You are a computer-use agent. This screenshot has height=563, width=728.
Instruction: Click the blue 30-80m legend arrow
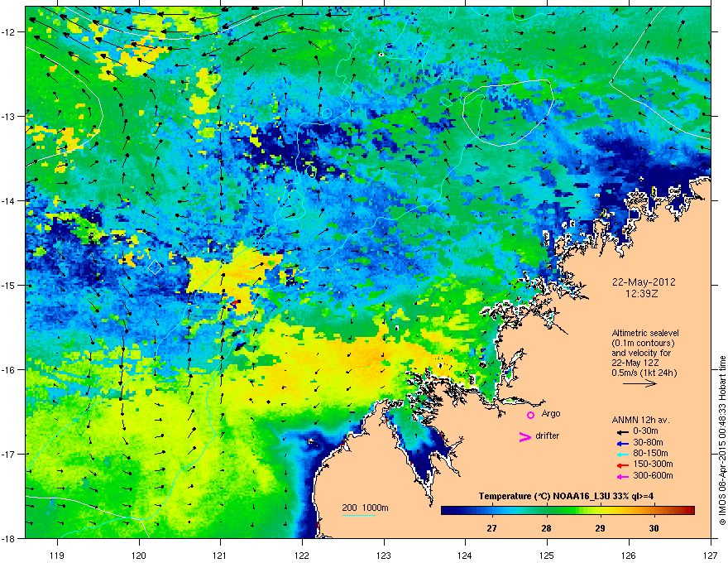pos(622,443)
